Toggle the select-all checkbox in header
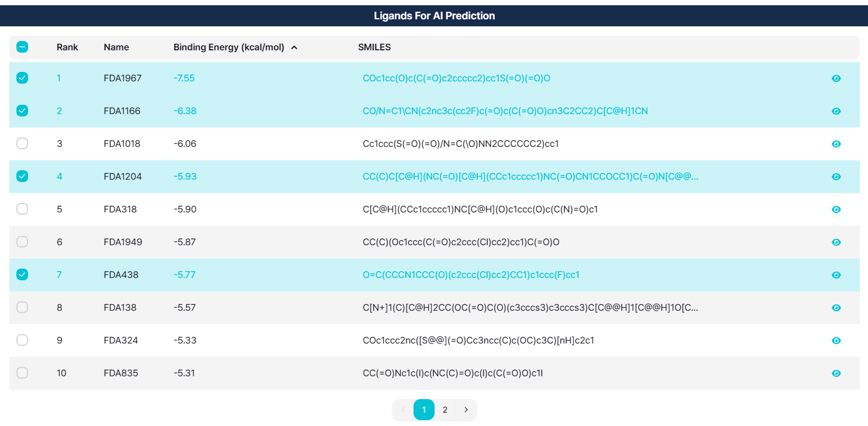 click(22, 47)
